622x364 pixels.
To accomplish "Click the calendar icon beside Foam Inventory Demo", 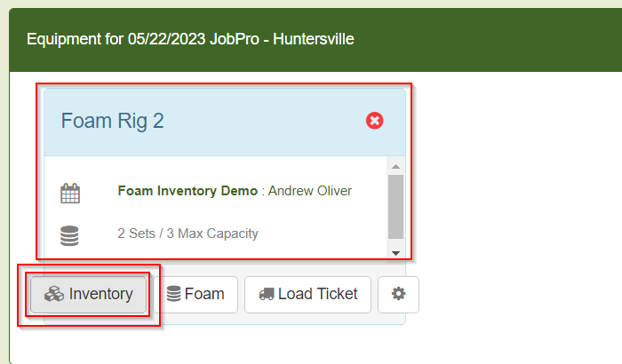I will click(x=70, y=192).
